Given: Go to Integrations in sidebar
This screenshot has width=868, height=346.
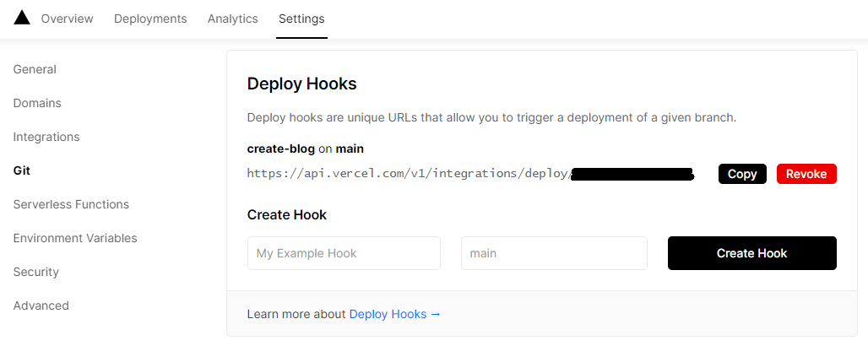Looking at the screenshot, I should point(46,137).
